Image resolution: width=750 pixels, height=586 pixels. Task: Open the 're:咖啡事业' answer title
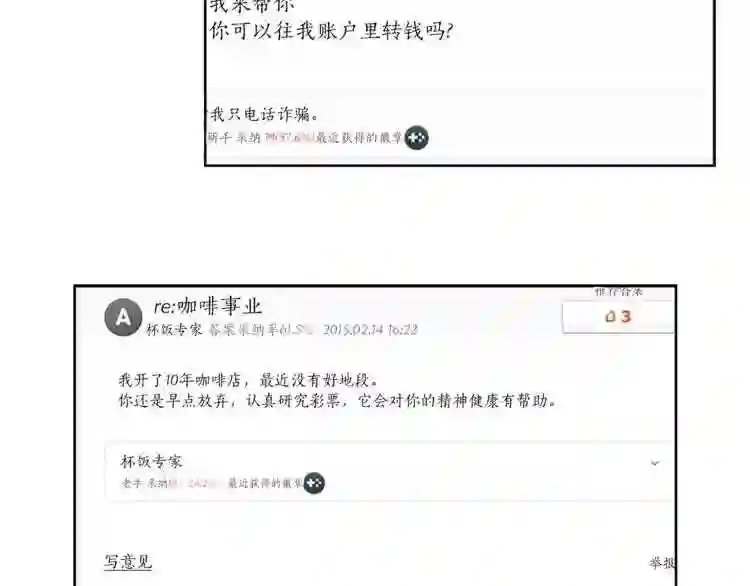pos(208,306)
